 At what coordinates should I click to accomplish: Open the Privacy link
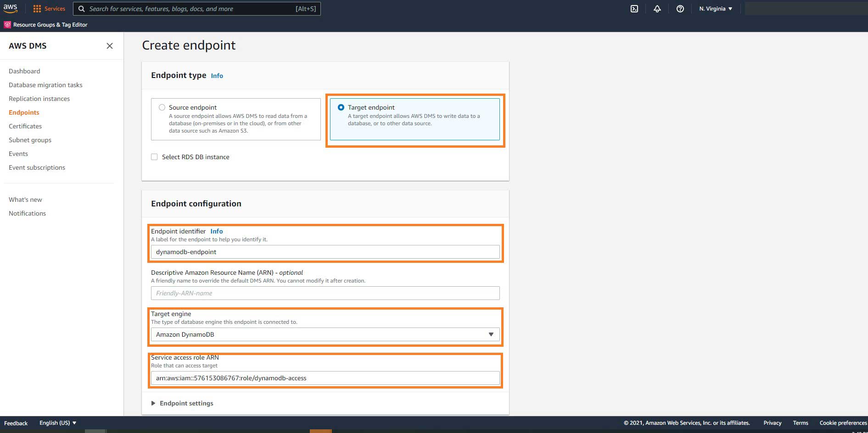772,423
